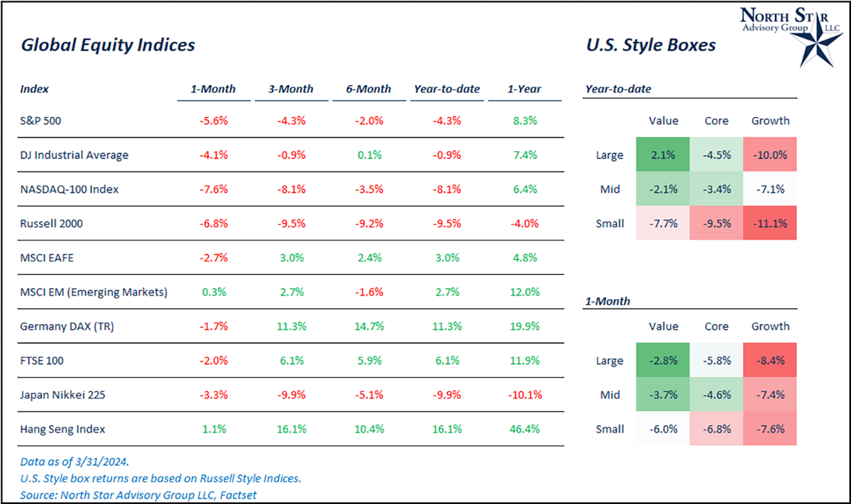Select the 1-Month column header in the indices table

click(x=213, y=89)
